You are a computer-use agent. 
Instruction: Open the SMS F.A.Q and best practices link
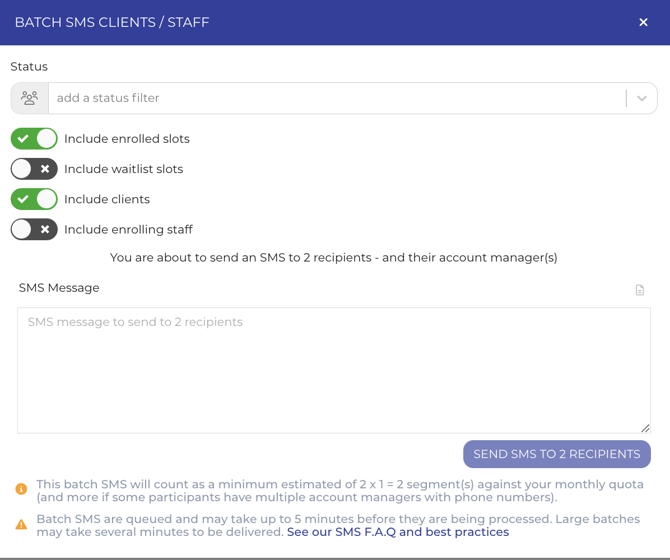pos(398,532)
